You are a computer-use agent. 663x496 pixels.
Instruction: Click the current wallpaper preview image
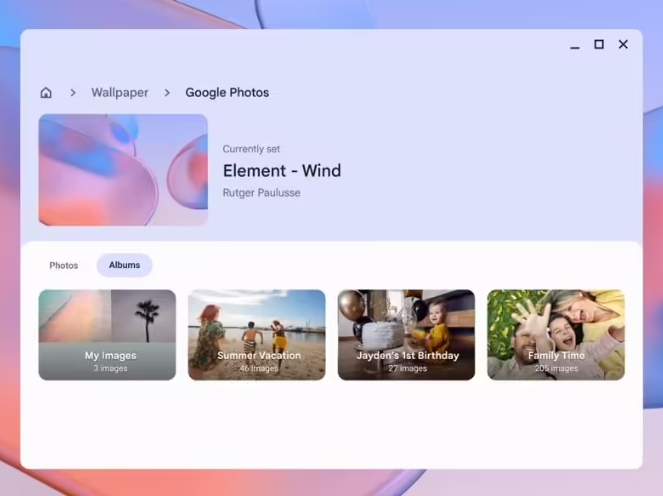point(123,170)
